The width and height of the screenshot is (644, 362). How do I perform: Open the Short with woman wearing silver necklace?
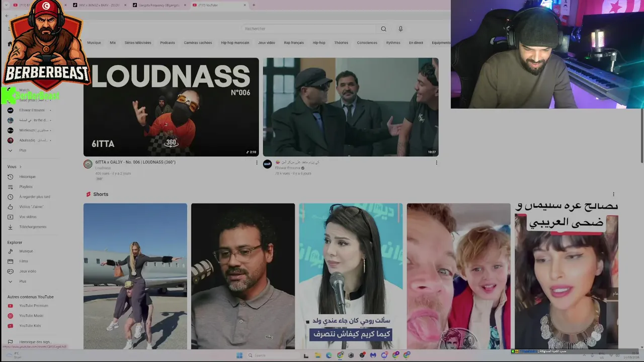[x=567, y=276]
